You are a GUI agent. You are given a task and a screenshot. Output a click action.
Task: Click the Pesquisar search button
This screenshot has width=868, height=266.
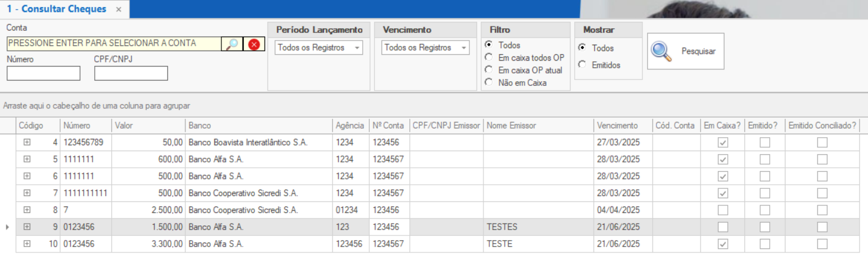point(685,51)
